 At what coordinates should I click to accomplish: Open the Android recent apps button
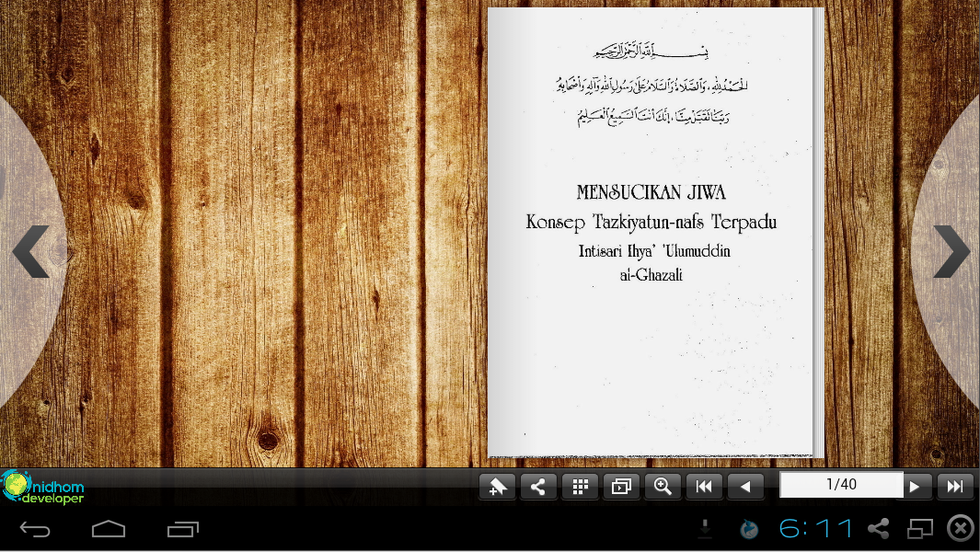(182, 530)
